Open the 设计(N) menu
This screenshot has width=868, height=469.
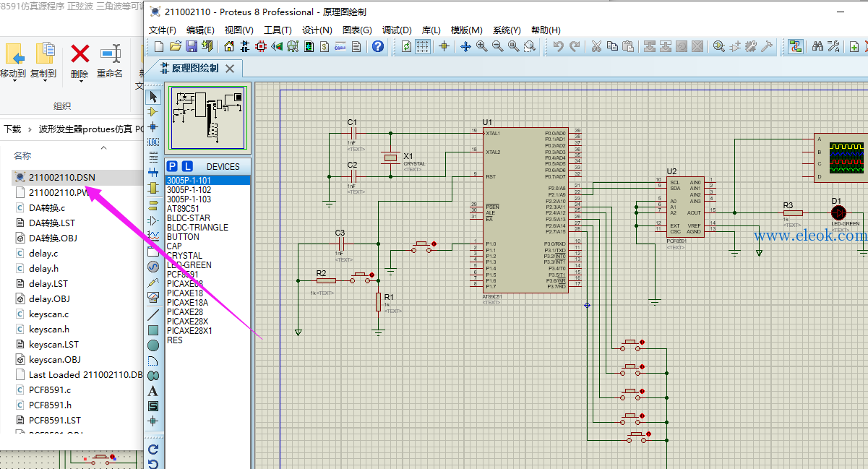(x=317, y=30)
